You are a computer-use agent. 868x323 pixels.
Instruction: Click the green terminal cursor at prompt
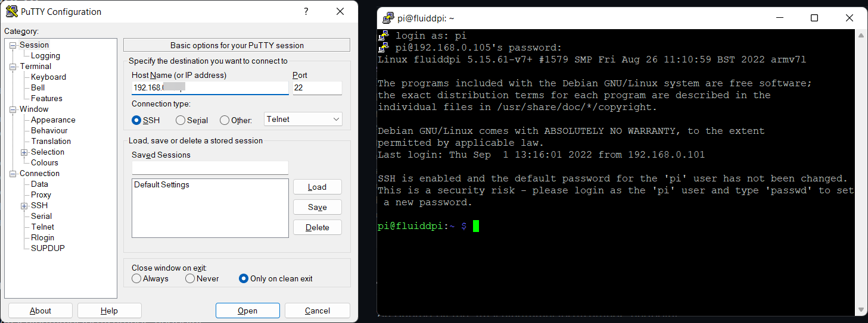point(476,226)
